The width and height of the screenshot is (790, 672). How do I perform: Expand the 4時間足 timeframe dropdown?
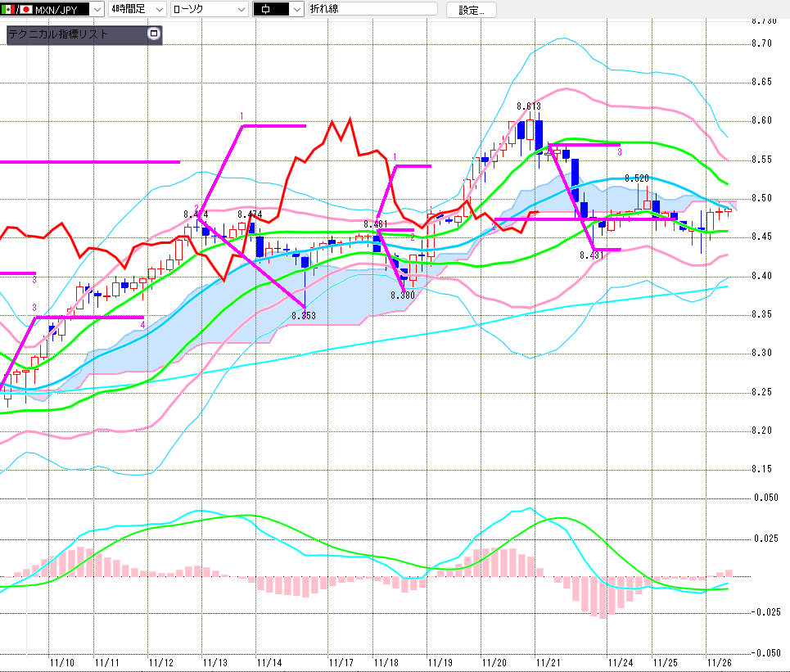point(159,10)
